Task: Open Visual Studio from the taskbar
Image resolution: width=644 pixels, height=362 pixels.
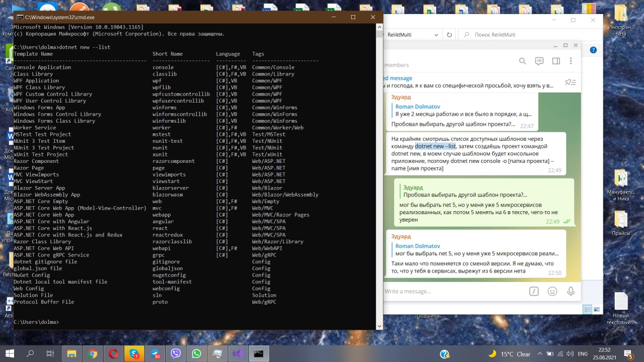Action: (237, 354)
